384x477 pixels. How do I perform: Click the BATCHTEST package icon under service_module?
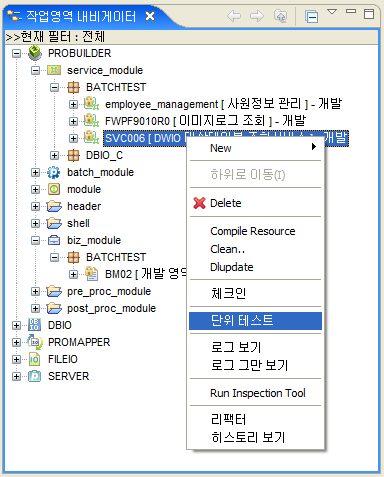coord(73,87)
